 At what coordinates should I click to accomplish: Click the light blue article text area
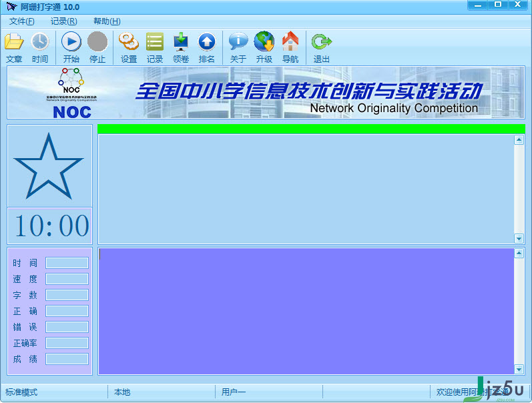tap(306, 189)
